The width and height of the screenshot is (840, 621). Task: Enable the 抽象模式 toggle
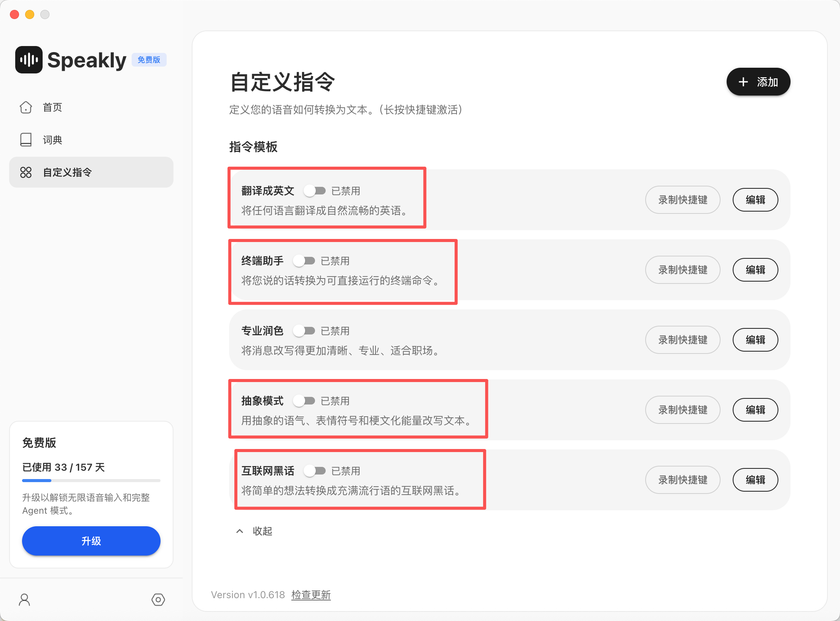(x=304, y=401)
